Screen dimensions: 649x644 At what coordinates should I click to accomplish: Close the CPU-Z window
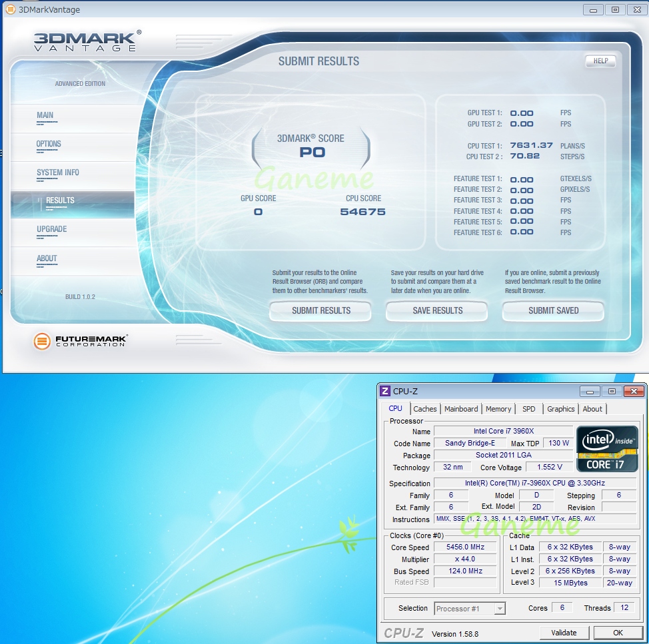tap(634, 392)
